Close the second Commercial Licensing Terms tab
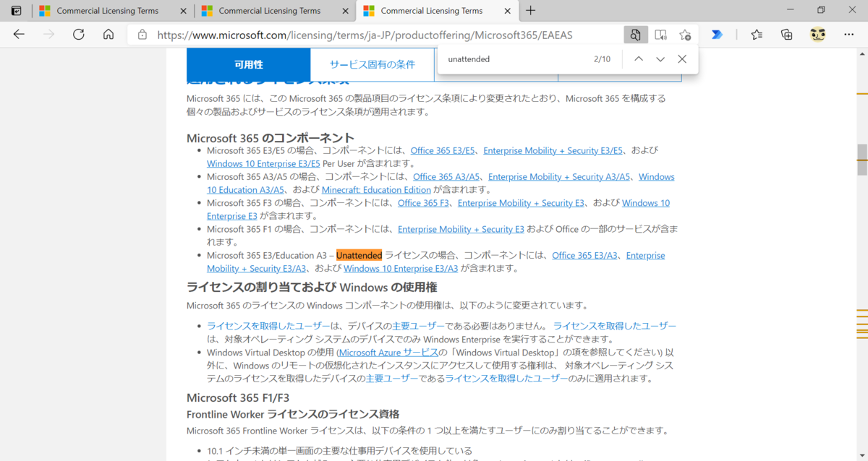The width and height of the screenshot is (868, 461). coord(345,11)
